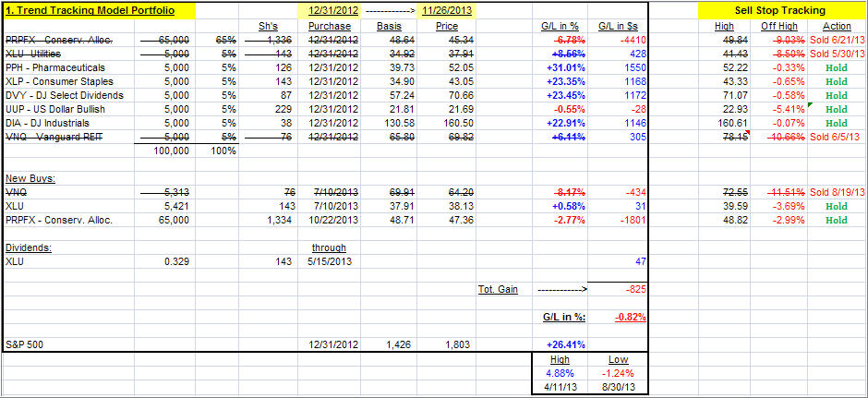Select the -1801 dollar loss cell
Screen dimensions: 868x398
coord(618,220)
